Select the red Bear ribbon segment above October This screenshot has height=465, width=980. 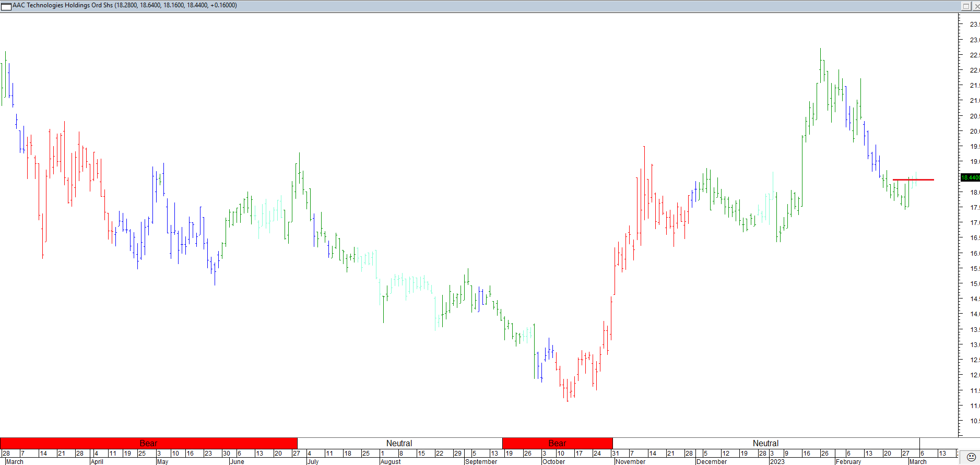pyautogui.click(x=557, y=443)
